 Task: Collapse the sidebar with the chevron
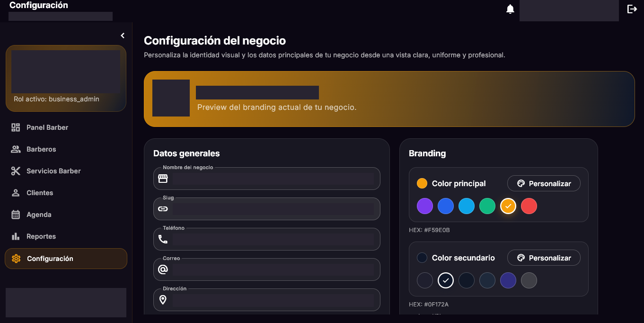click(x=123, y=36)
